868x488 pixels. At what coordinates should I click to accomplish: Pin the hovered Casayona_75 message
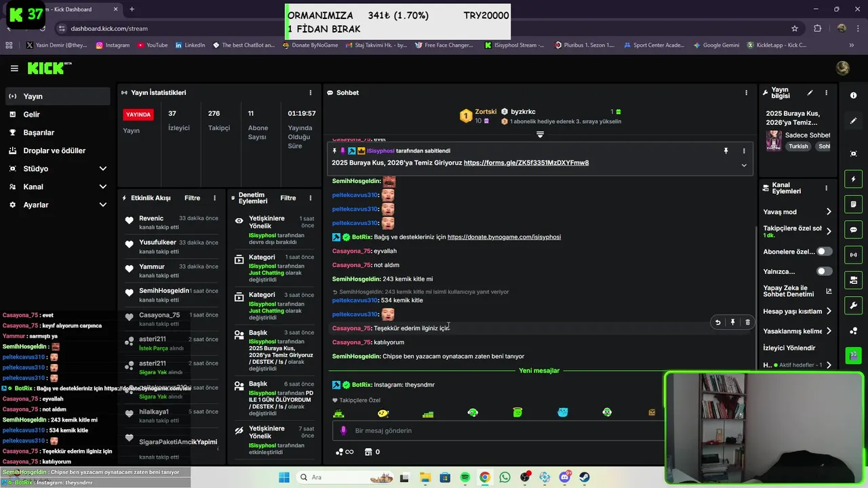pos(732,323)
